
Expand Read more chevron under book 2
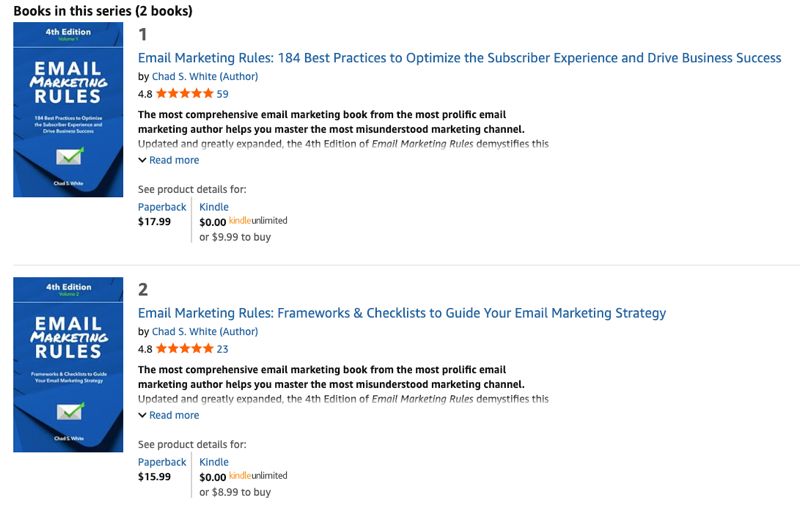pyautogui.click(x=142, y=415)
